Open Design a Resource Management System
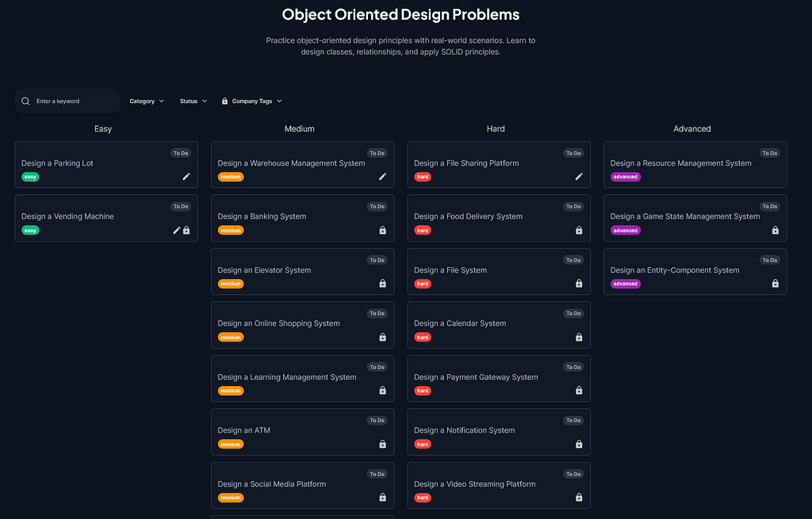Viewport: 812px width, 519px height. [695, 165]
